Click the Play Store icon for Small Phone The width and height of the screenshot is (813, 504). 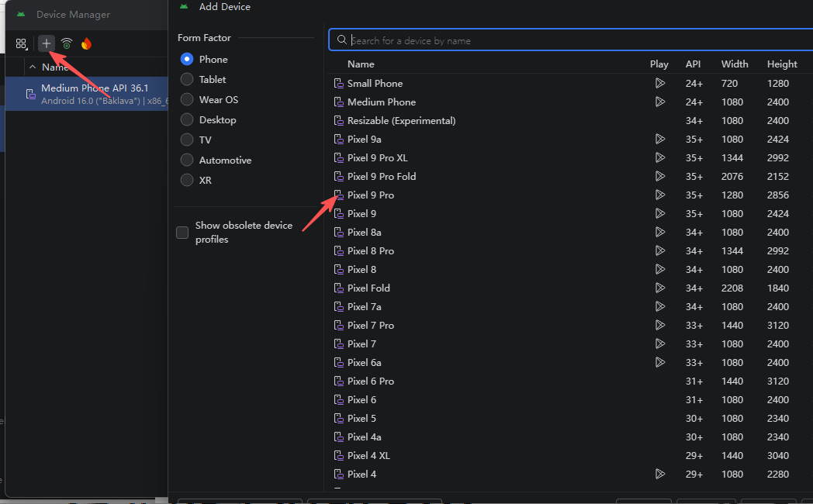tap(659, 83)
